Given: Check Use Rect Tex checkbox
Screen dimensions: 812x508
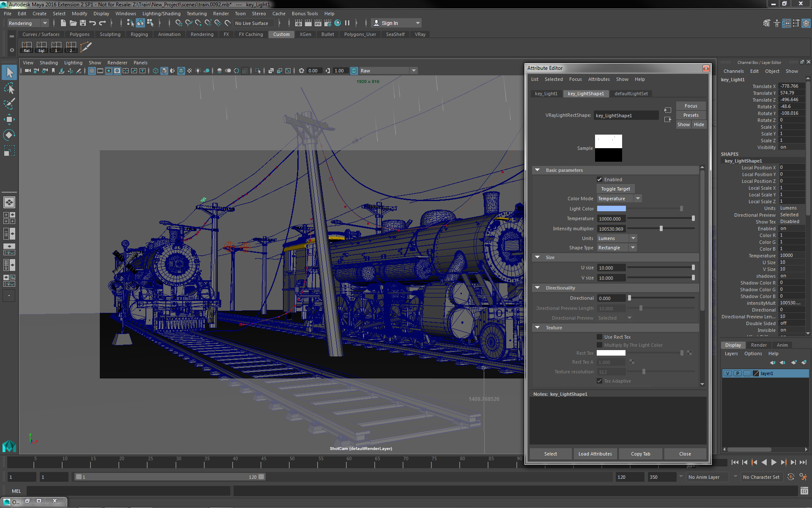Looking at the screenshot, I should (599, 337).
